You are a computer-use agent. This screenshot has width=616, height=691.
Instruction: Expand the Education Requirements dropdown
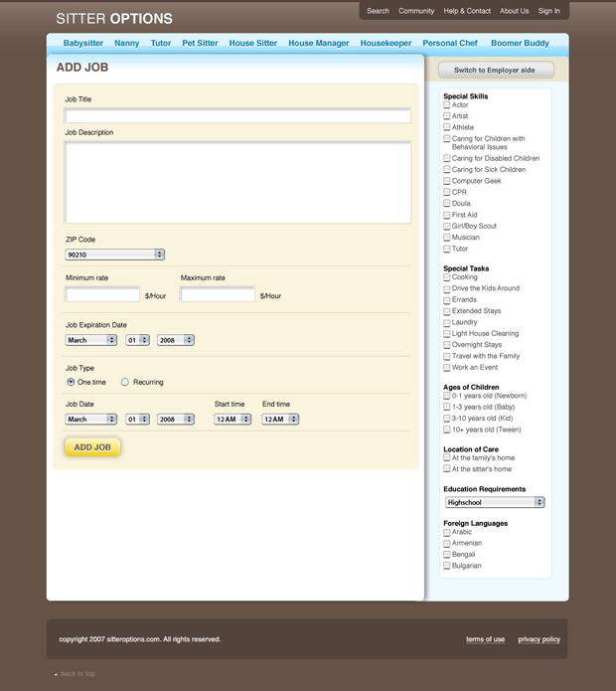[494, 502]
